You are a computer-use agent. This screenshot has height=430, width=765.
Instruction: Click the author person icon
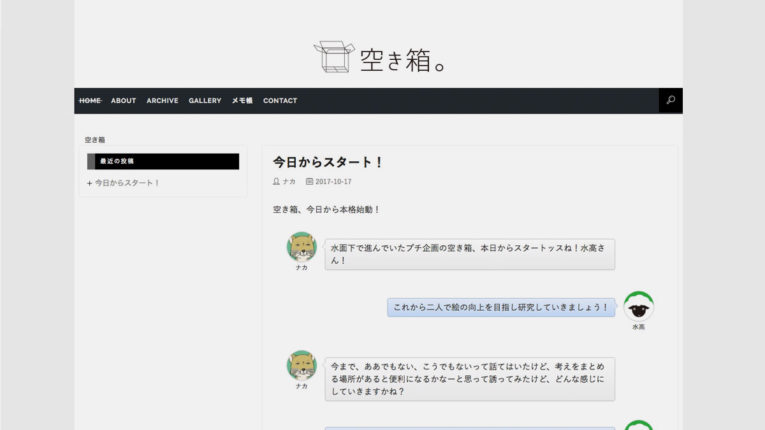(x=276, y=181)
